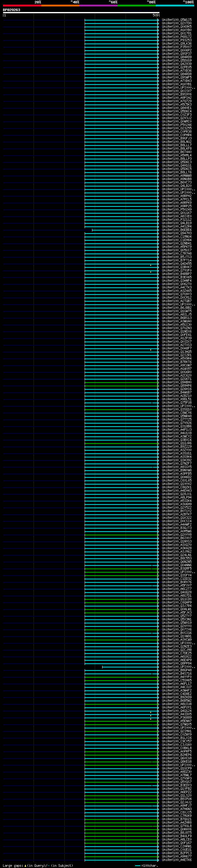This screenshot has height=868, width=197.
Task: Open hit UniRef100_P93253
Action: [177, 40]
